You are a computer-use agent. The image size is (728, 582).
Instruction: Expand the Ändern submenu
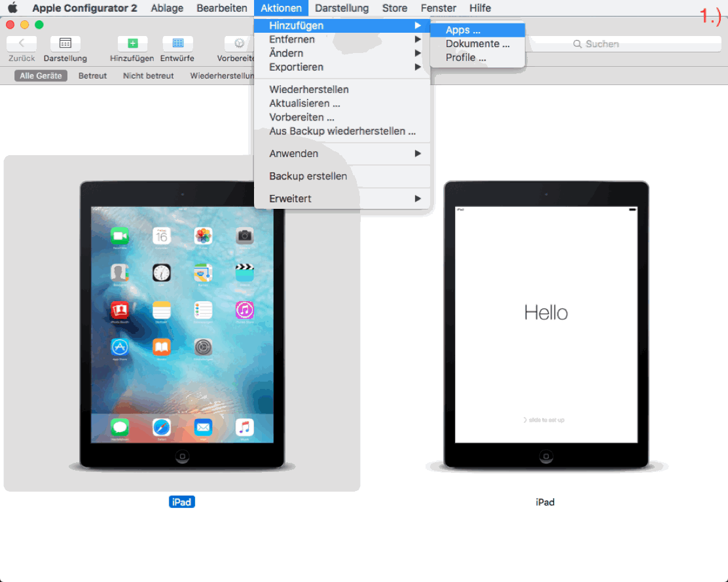[342, 54]
